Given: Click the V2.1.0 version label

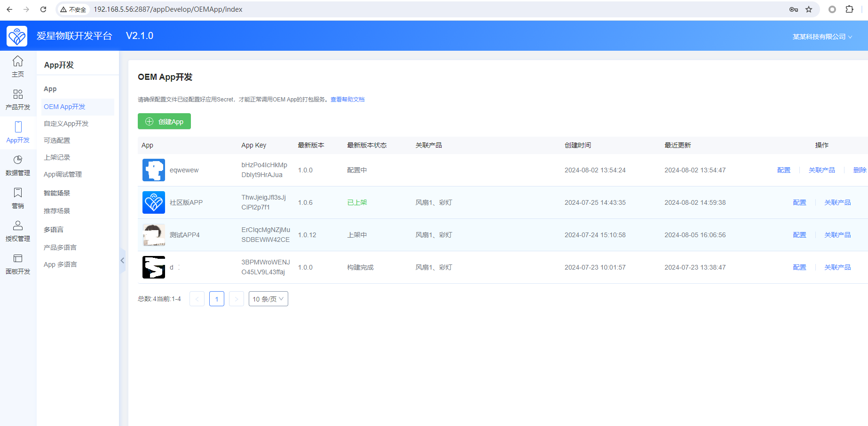Looking at the screenshot, I should pos(140,36).
